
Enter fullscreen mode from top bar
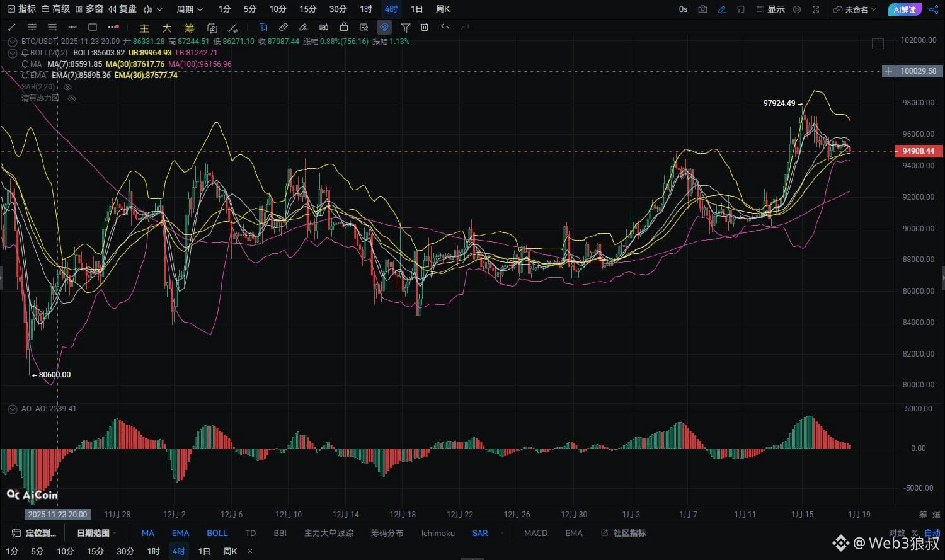point(816,9)
